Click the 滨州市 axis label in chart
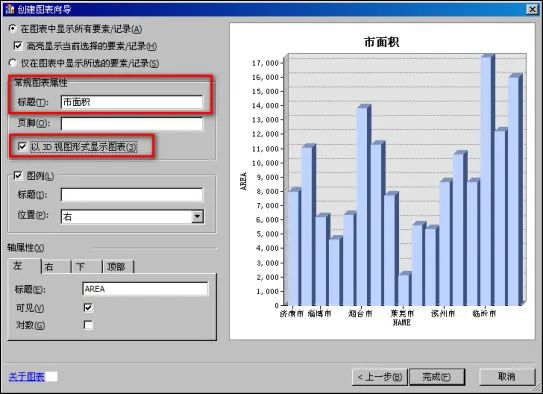This screenshot has width=543, height=394. coord(443,314)
